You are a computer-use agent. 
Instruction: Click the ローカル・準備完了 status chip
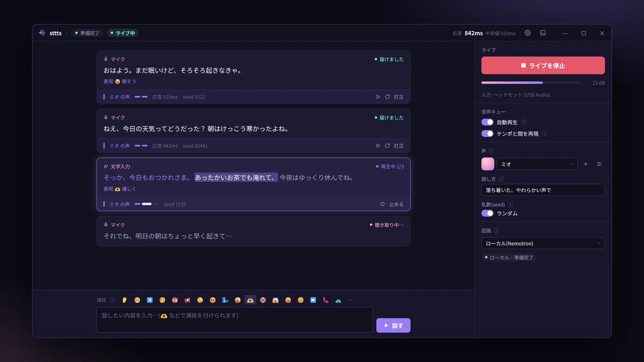pyautogui.click(x=509, y=257)
